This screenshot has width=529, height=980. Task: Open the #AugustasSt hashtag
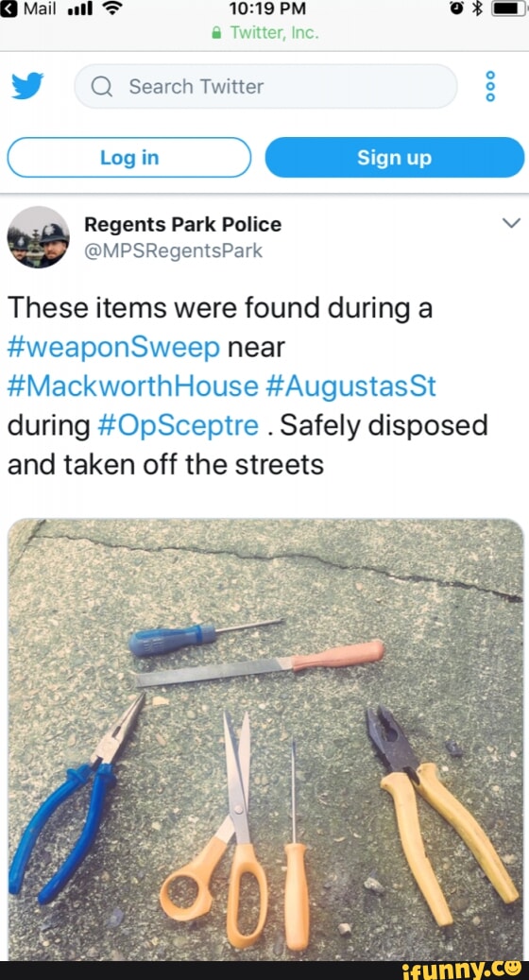(x=350, y=387)
